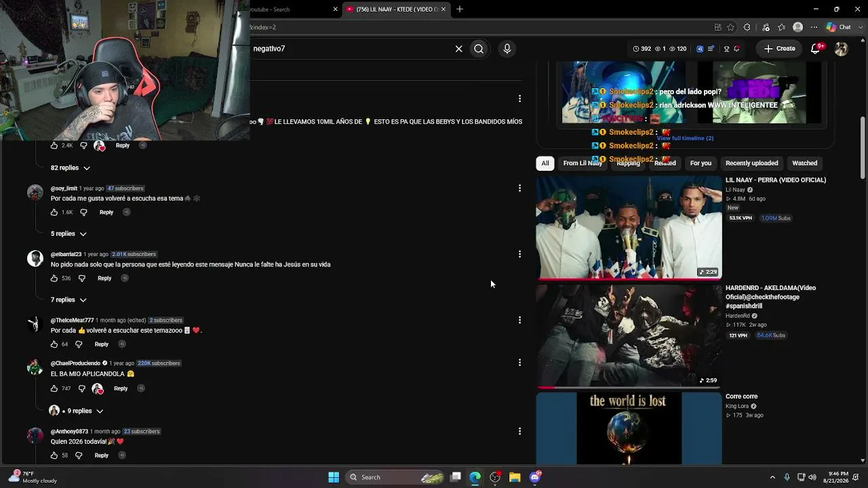Open the Windows Start menu
The height and width of the screenshot is (488, 868).
click(334, 477)
